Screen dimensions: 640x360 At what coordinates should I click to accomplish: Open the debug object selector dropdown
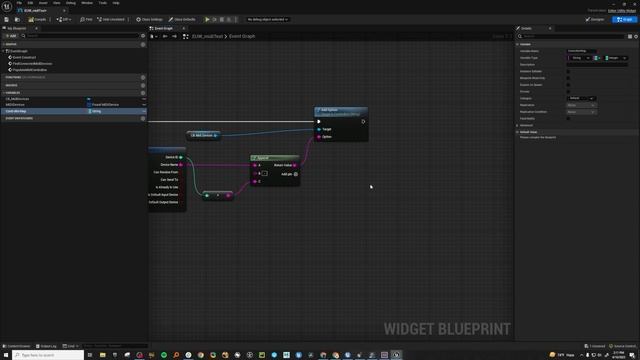click(268, 19)
